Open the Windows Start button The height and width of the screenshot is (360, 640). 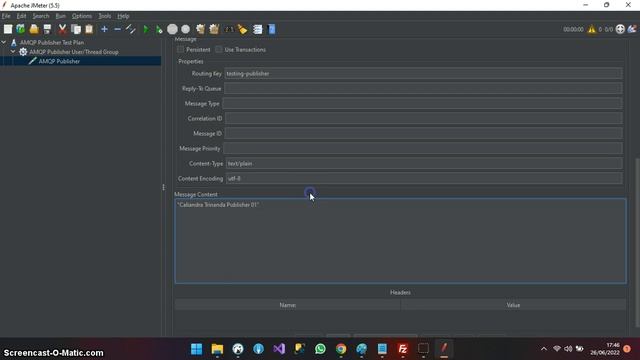point(196,349)
